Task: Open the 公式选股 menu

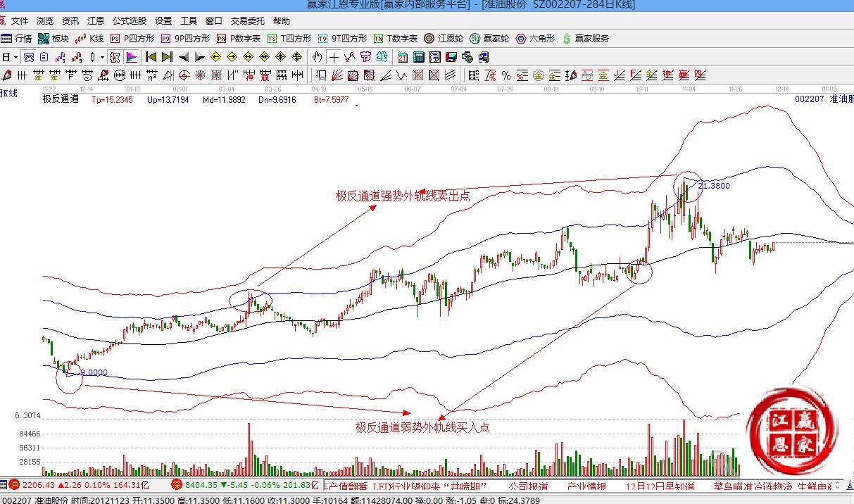Action: tap(128, 21)
